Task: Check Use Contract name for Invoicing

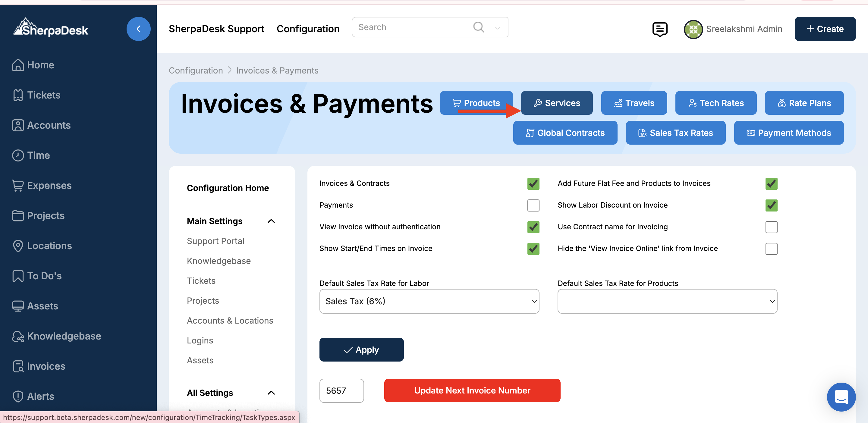Action: [x=771, y=227]
